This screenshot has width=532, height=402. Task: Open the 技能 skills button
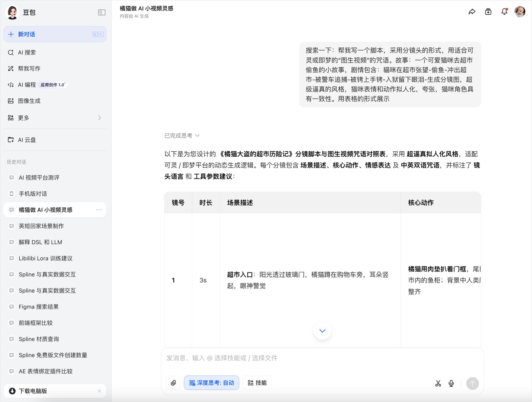(x=257, y=383)
